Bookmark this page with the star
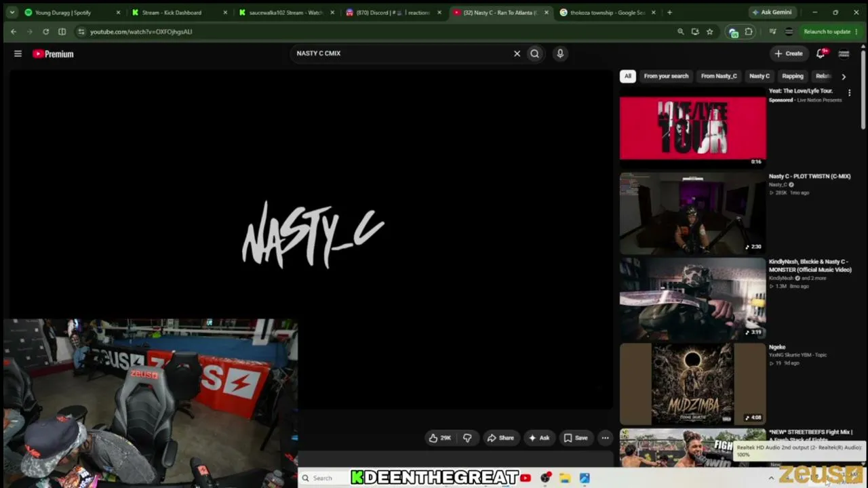Screen dimensions: 868x488 709,32
